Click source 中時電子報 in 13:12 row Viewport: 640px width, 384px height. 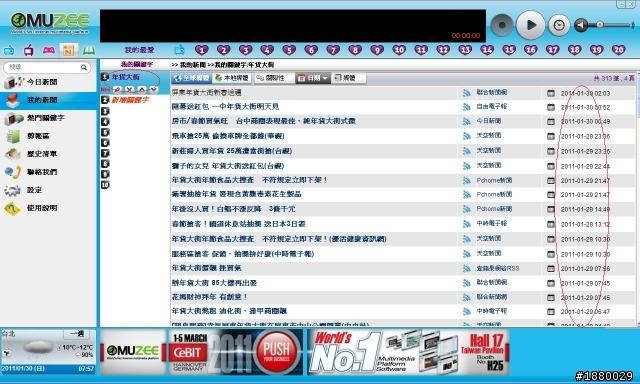click(x=492, y=224)
